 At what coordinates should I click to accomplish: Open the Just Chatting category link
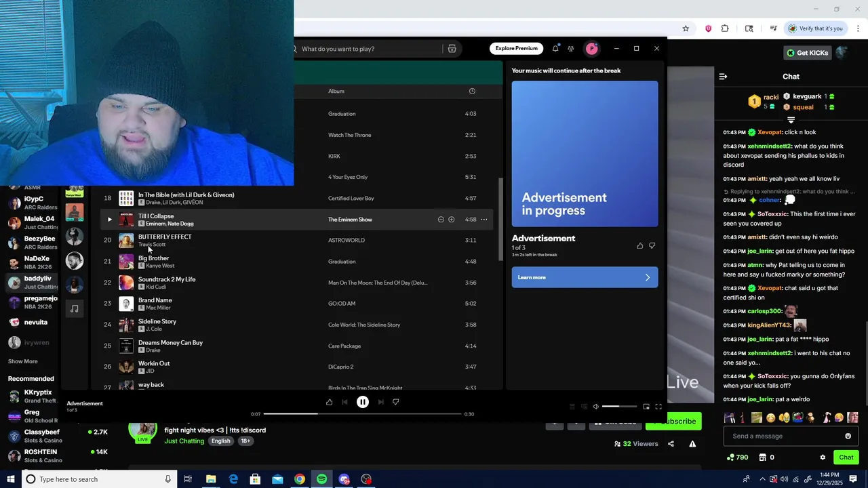[x=184, y=441]
